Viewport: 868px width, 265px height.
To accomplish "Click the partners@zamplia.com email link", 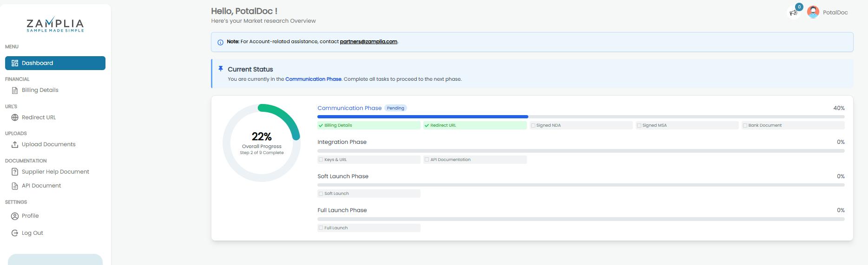I will pos(368,42).
